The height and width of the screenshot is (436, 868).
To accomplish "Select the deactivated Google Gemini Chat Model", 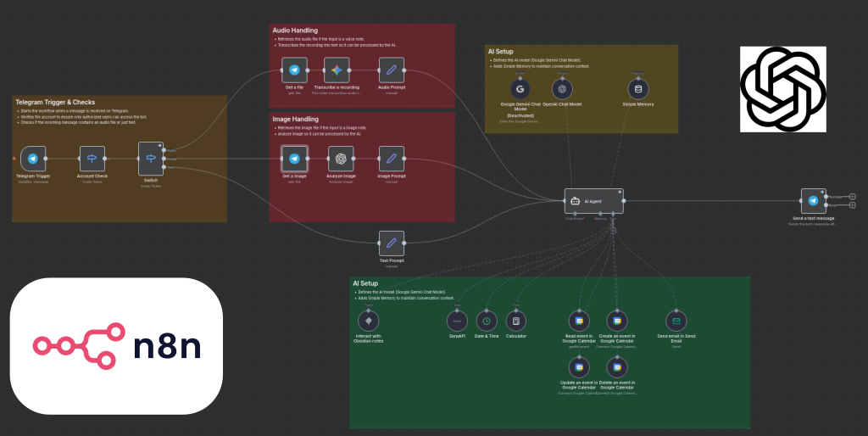I will pyautogui.click(x=519, y=89).
